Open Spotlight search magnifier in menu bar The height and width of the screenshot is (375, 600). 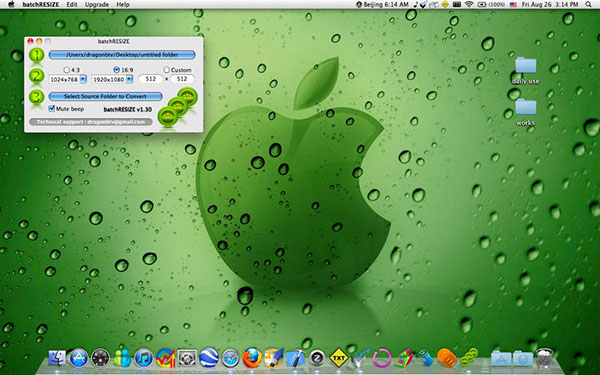coord(588,4)
